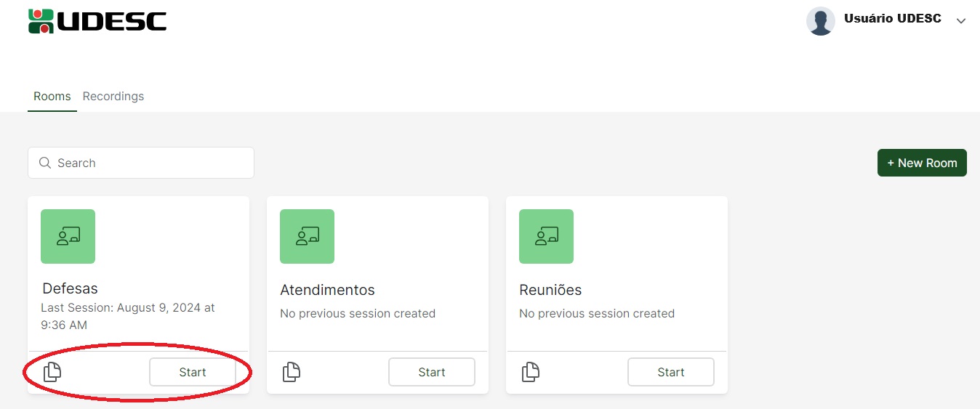
Task: Focus the Search rooms field
Action: coord(149,163)
